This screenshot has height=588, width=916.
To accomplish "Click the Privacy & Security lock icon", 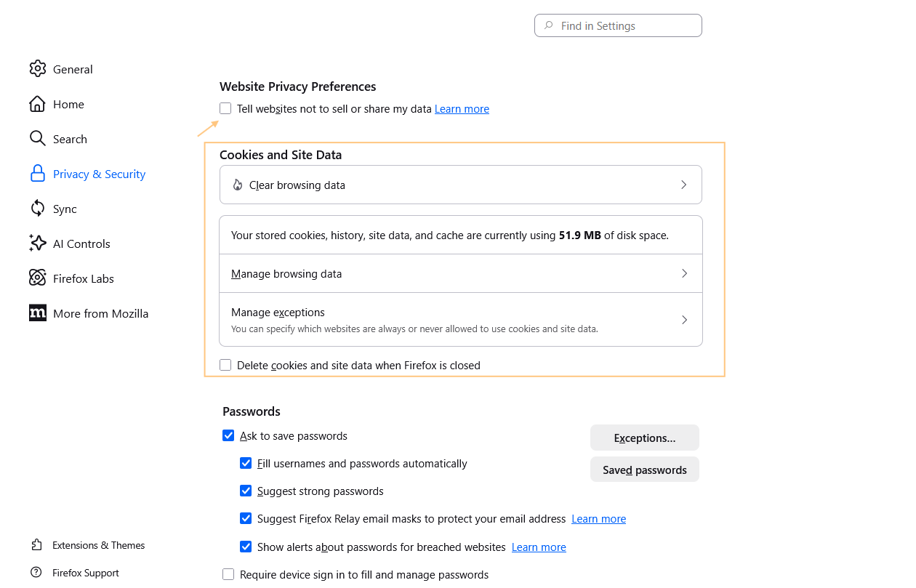I will point(38,173).
